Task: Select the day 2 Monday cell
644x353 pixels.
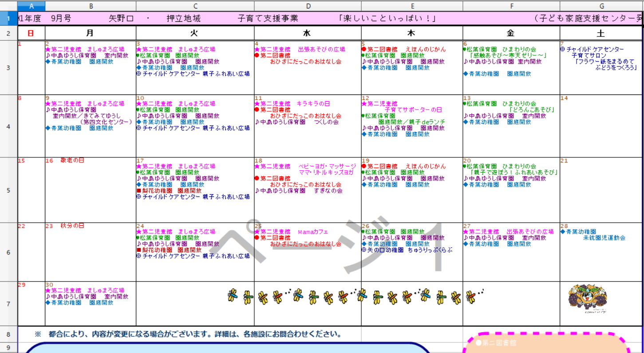Action: pos(91,67)
